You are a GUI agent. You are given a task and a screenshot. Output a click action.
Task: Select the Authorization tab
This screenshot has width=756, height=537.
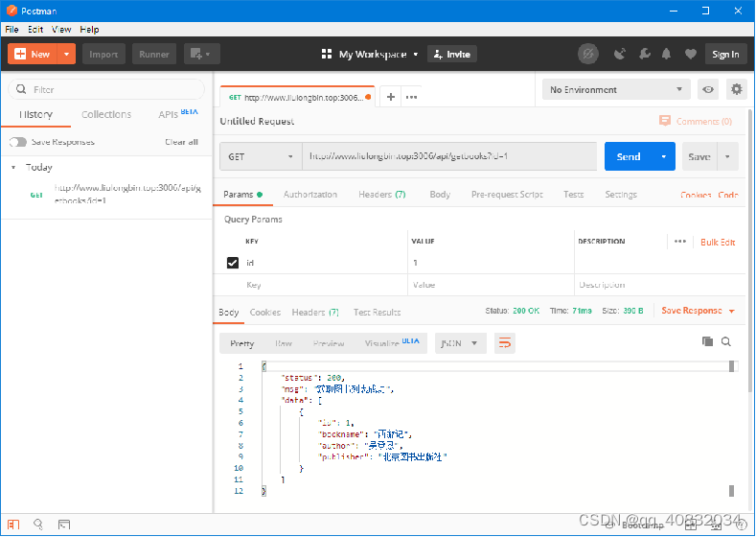310,195
